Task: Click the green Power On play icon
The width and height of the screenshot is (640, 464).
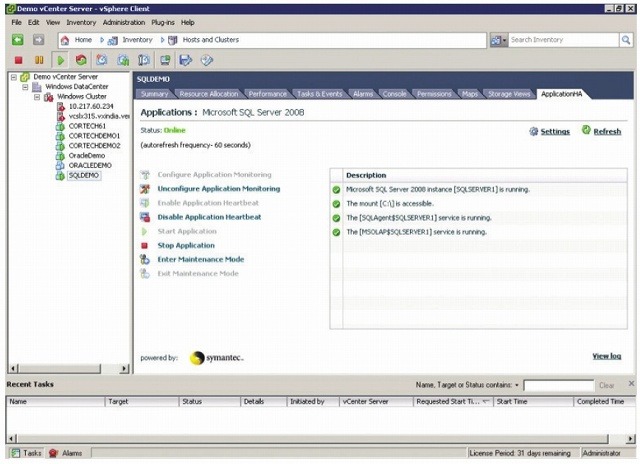Action: pos(61,60)
